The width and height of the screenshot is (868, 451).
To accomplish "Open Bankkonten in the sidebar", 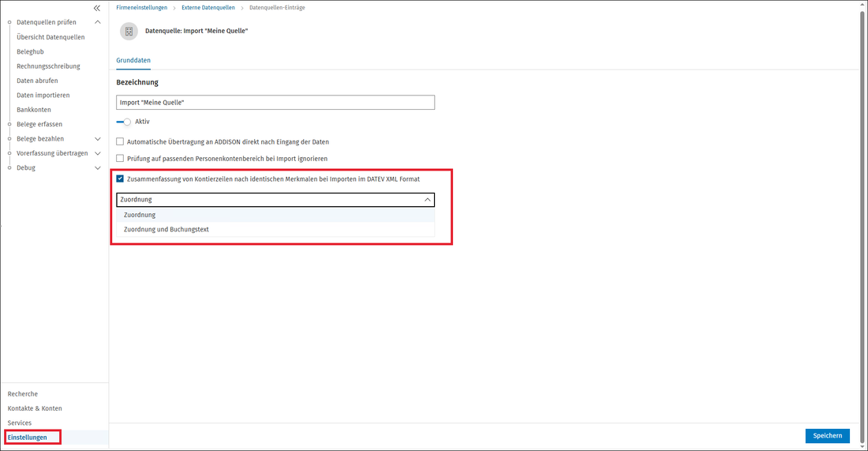I will 34,110.
